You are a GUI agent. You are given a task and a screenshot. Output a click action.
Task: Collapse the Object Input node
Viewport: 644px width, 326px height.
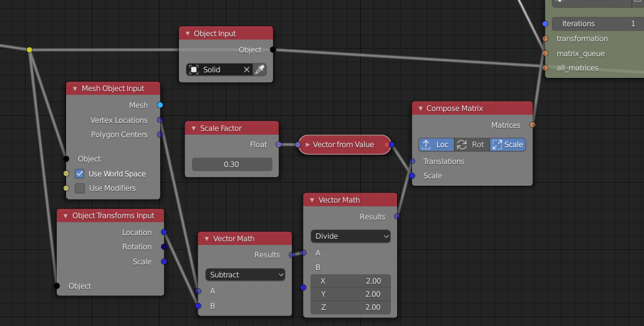click(188, 34)
